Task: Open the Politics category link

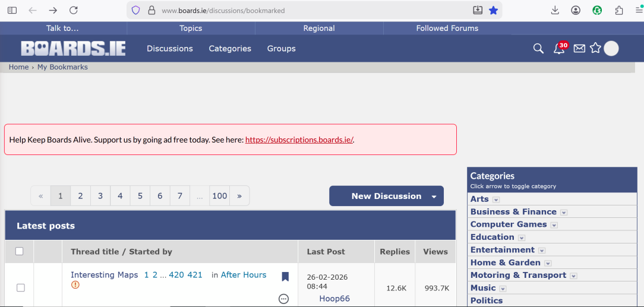Action: pyautogui.click(x=487, y=300)
